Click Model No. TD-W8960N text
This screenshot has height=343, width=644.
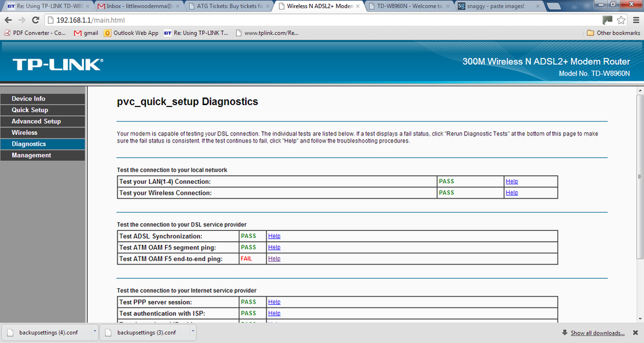(x=594, y=73)
